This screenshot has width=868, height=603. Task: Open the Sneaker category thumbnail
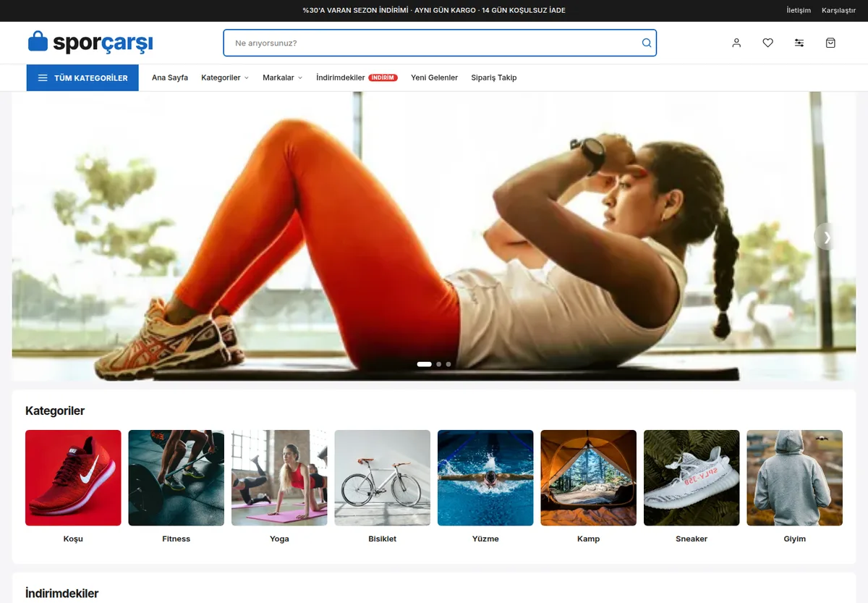pos(692,478)
